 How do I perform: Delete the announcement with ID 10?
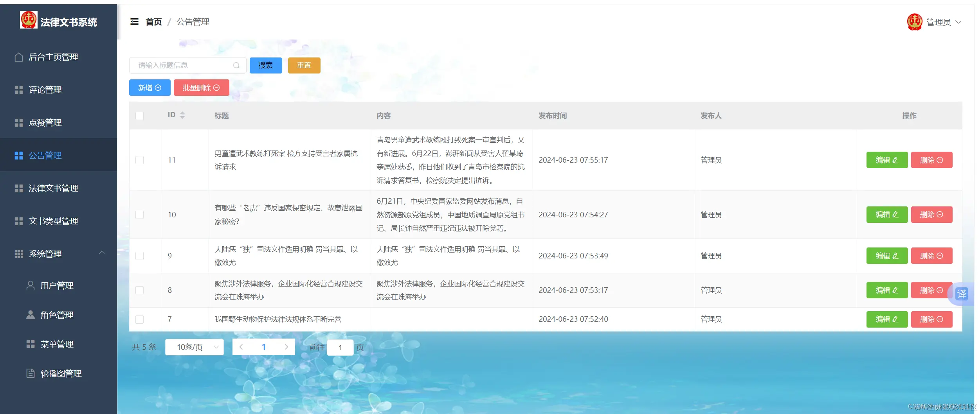tap(931, 215)
